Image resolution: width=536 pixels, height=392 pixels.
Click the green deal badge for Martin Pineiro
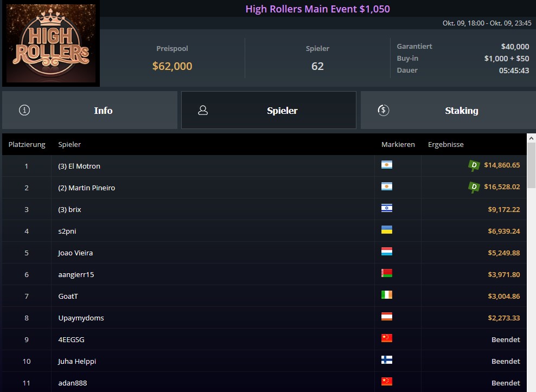click(x=474, y=187)
